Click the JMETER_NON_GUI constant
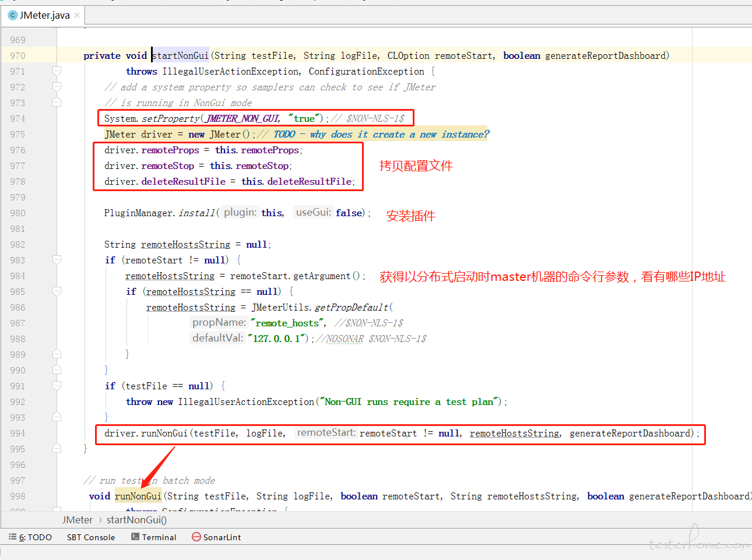This screenshot has width=752, height=560. click(243, 118)
